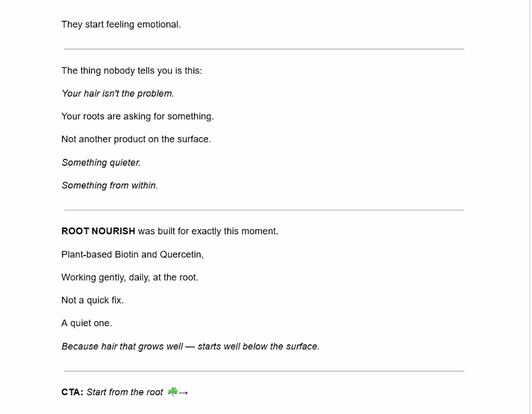Click on "Your roots are asking for something."
The height and width of the screenshot is (414, 532).
pos(137,116)
